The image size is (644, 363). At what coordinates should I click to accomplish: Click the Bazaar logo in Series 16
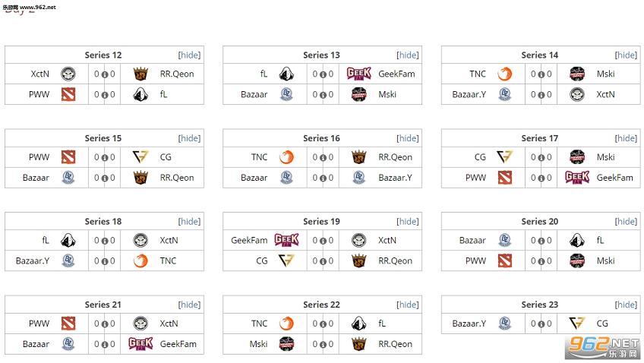coord(286,178)
